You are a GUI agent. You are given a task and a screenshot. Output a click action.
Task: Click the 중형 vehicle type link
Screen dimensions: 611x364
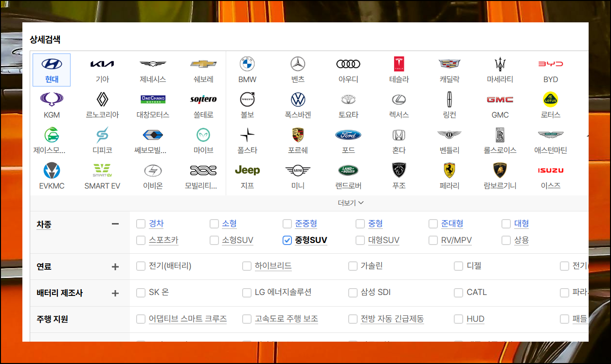pos(376,224)
